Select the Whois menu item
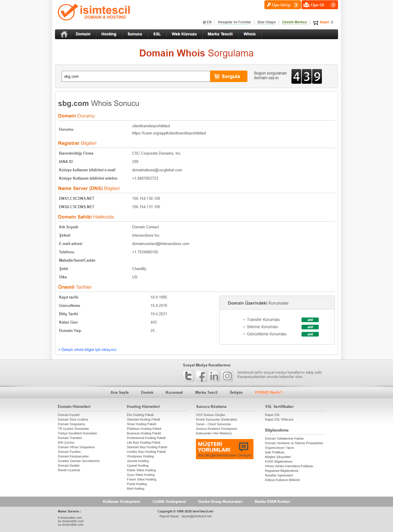Viewport: 393px width, 532px height. click(249, 34)
